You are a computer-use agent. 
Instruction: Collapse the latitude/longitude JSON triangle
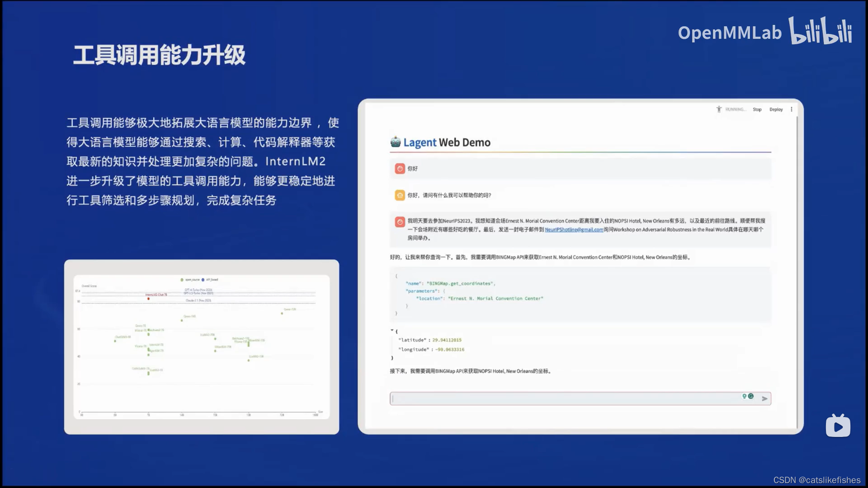pyautogui.click(x=392, y=330)
